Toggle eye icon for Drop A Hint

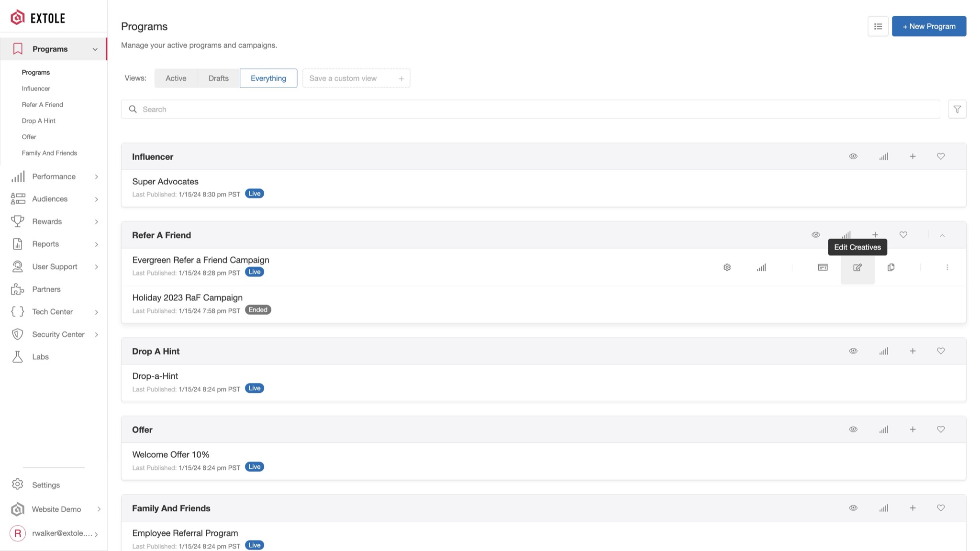pos(853,351)
